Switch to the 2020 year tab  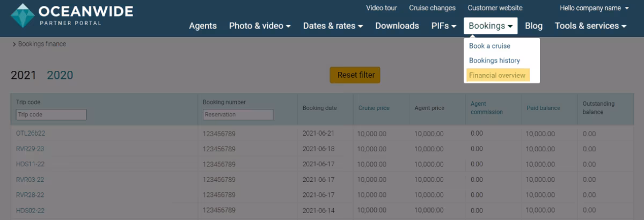tap(60, 75)
